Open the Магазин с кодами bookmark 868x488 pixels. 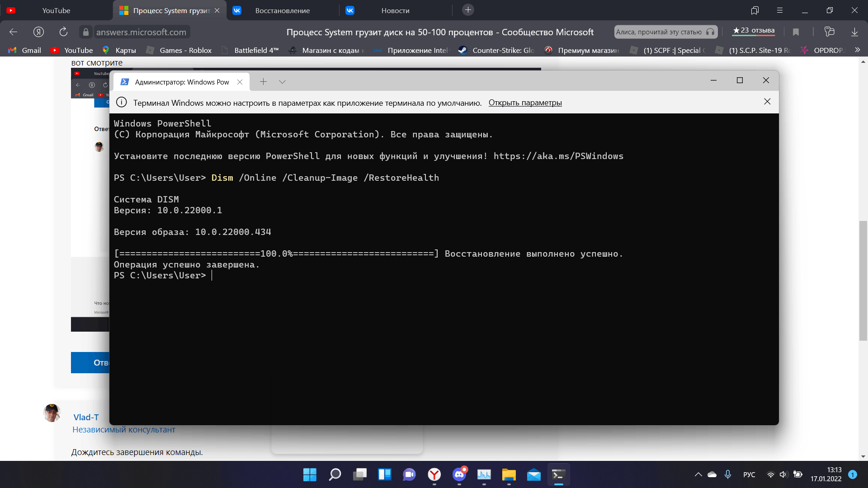pyautogui.click(x=326, y=50)
